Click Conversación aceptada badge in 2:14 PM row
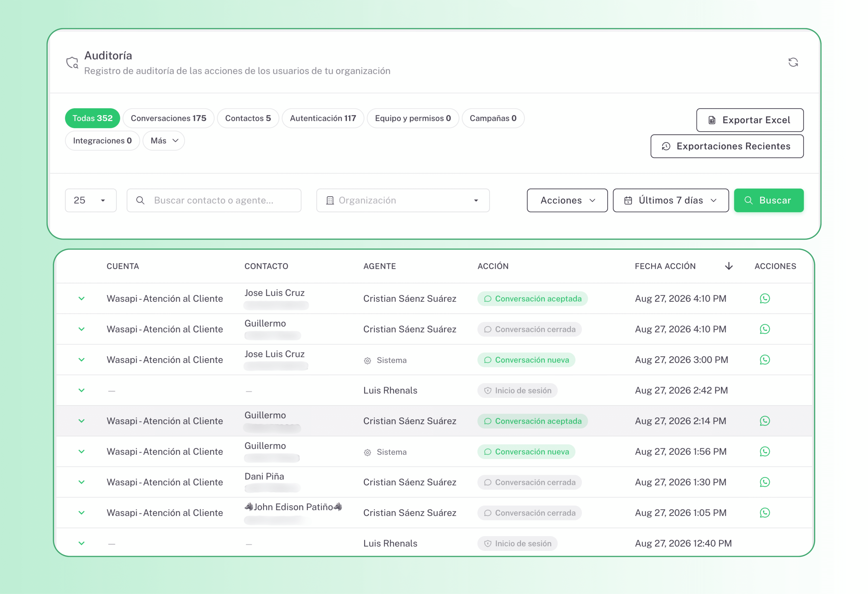 533,421
